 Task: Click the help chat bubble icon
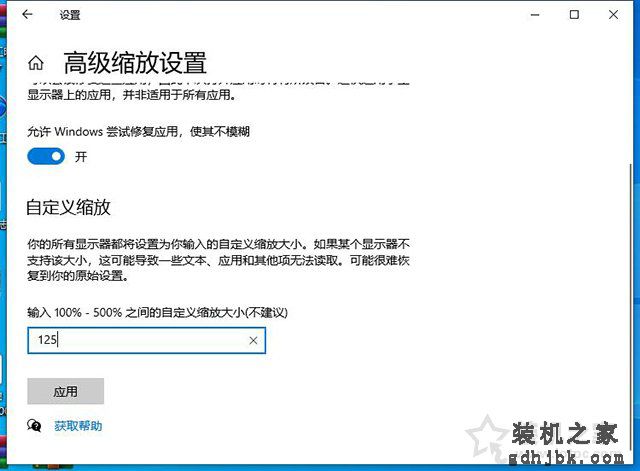point(34,426)
